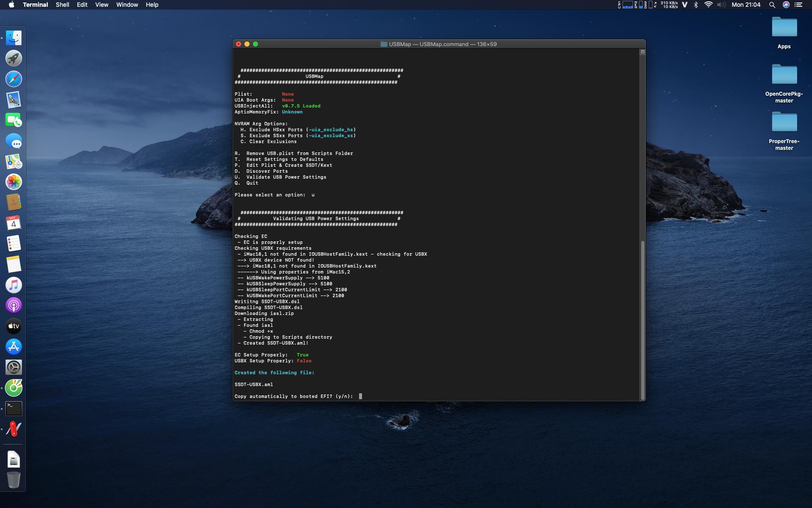Screen dimensions: 812x508
Task: Click the "kUSBWakePowerSupply --> 5100" line
Action: click(x=283, y=278)
